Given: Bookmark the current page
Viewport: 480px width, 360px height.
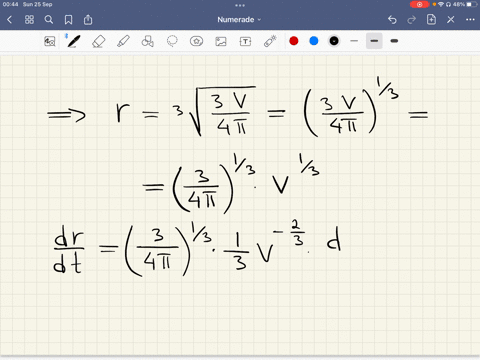Looking at the screenshot, I should pyautogui.click(x=68, y=20).
